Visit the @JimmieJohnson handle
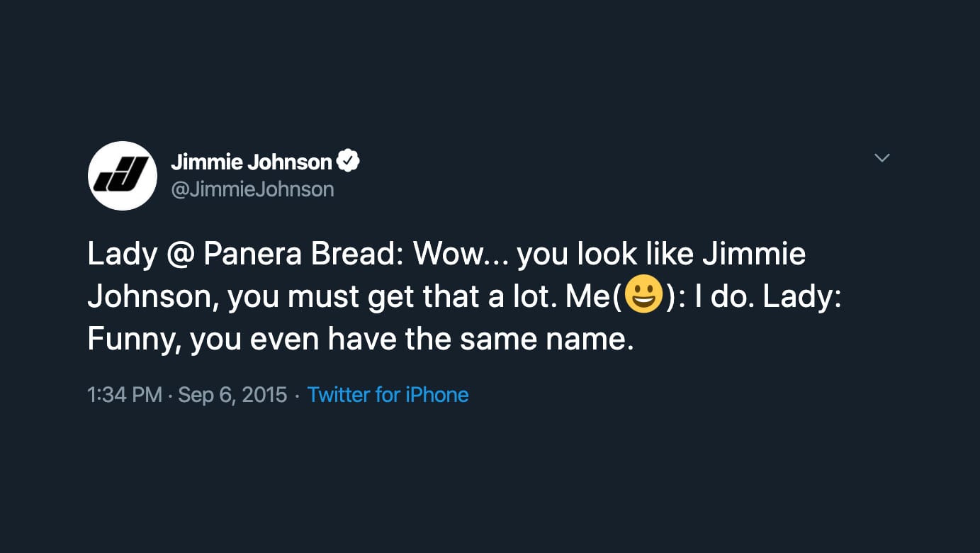The height and width of the screenshot is (553, 980). [252, 189]
